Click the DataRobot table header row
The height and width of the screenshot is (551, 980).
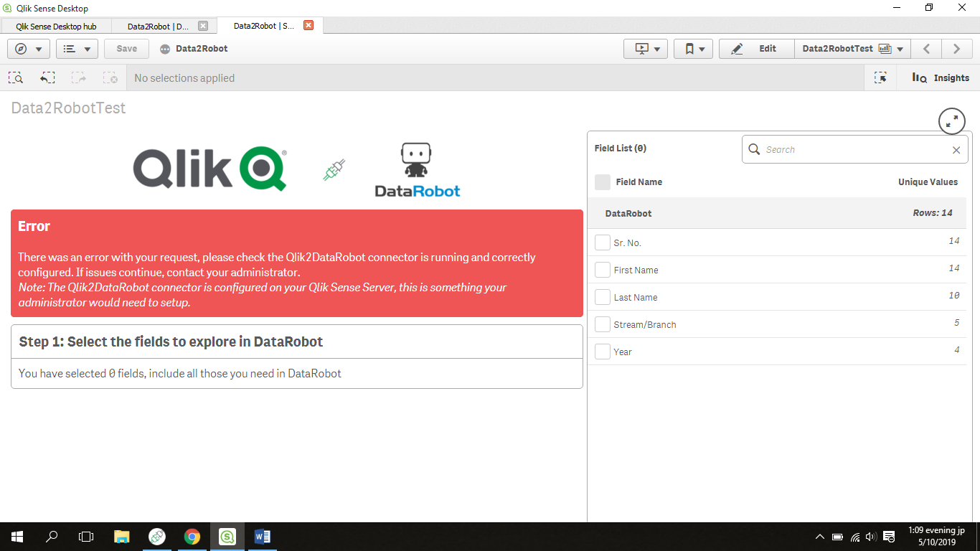(777, 213)
